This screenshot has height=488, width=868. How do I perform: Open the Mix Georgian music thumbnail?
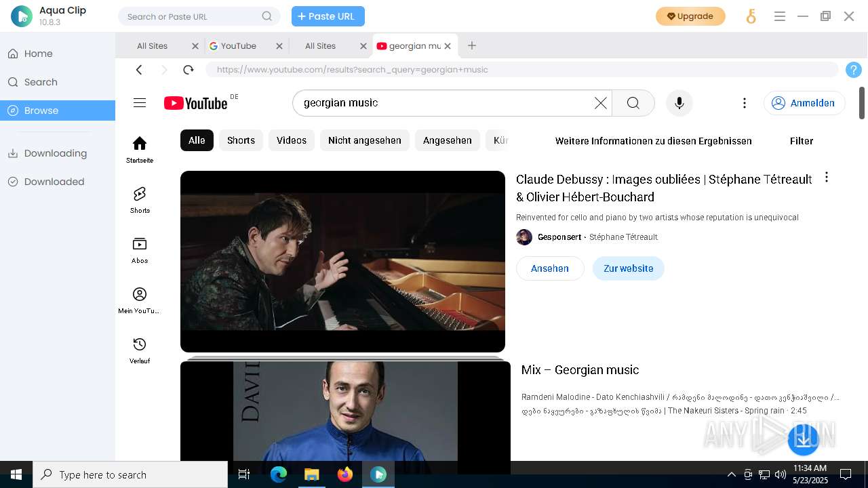345,417
